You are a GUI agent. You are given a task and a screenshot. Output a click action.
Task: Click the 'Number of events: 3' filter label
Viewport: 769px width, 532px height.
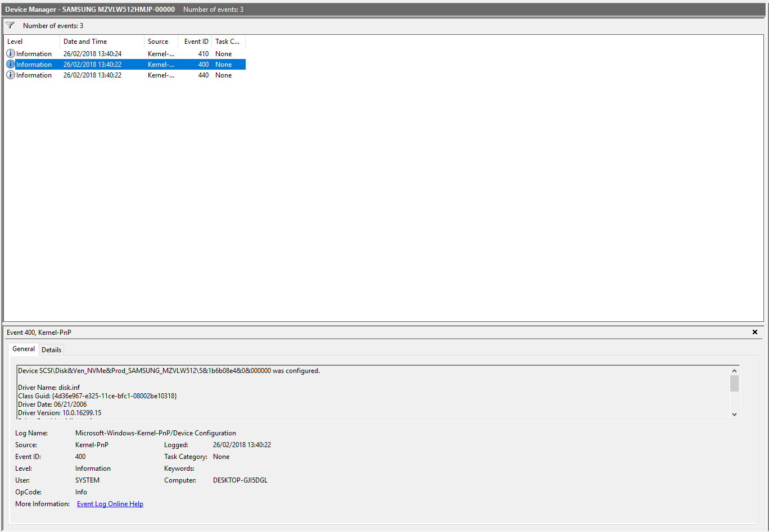[x=53, y=26]
